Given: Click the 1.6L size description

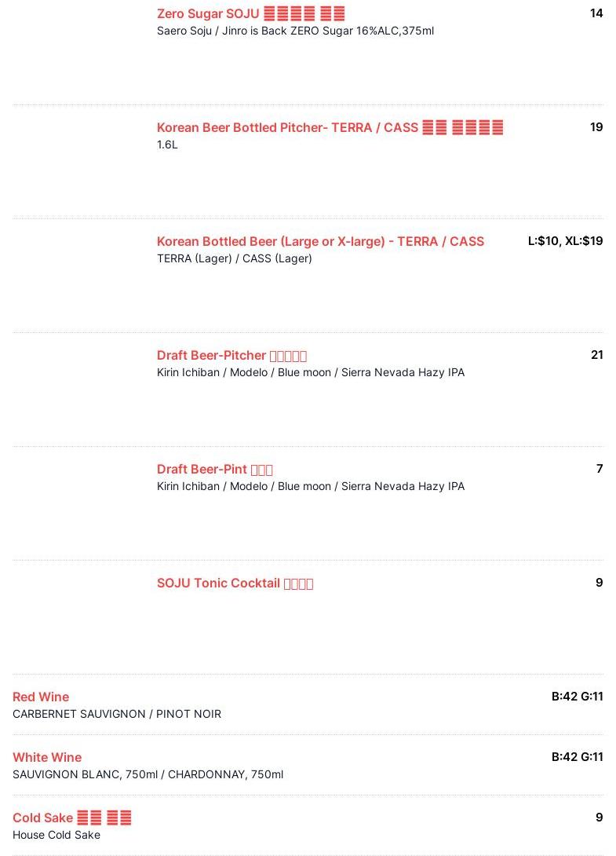Looking at the screenshot, I should (167, 144).
